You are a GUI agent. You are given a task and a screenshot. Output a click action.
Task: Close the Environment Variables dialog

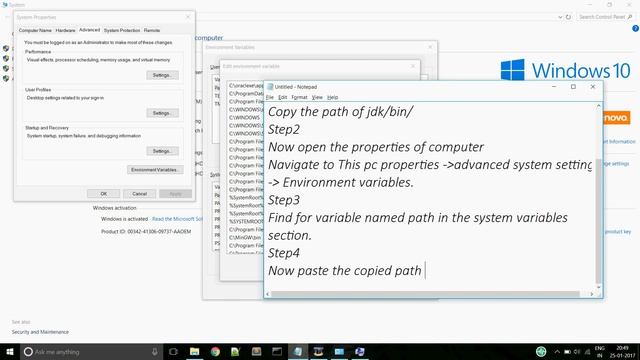pyautogui.click(x=430, y=47)
